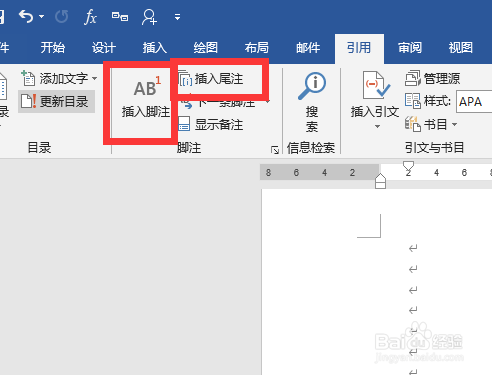Open Customize Quick Access Toolbar dropdown
This screenshot has height=375, width=492.
click(177, 17)
